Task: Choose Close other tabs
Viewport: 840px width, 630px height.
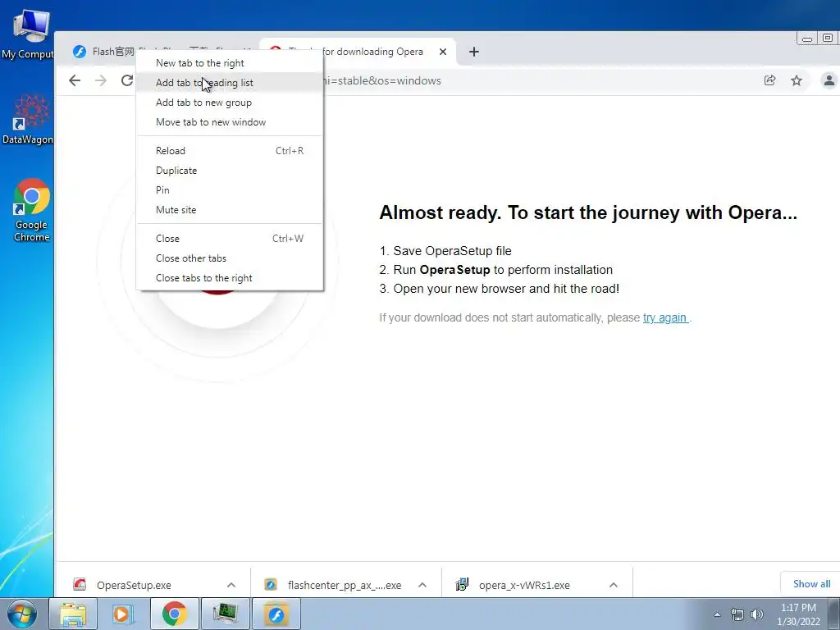Action: point(230,258)
